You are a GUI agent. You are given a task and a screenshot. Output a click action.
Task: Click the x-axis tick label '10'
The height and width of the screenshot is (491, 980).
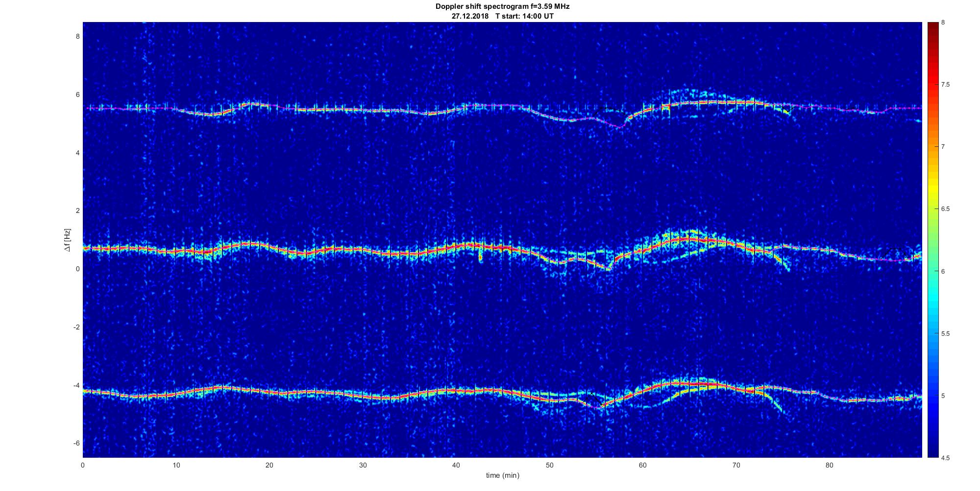[x=176, y=465]
